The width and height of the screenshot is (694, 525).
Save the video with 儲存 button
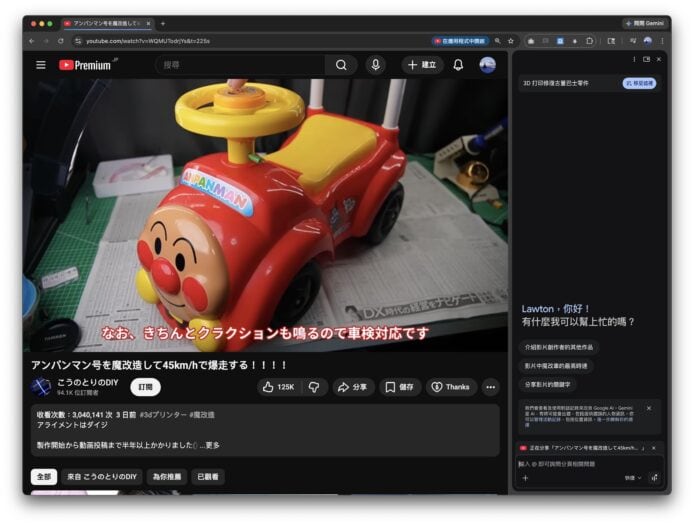400,387
